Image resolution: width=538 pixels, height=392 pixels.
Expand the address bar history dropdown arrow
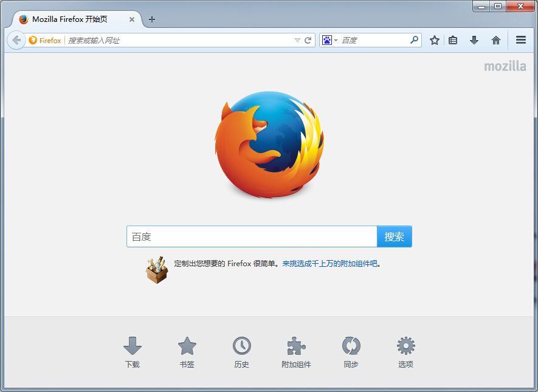pyautogui.click(x=297, y=40)
